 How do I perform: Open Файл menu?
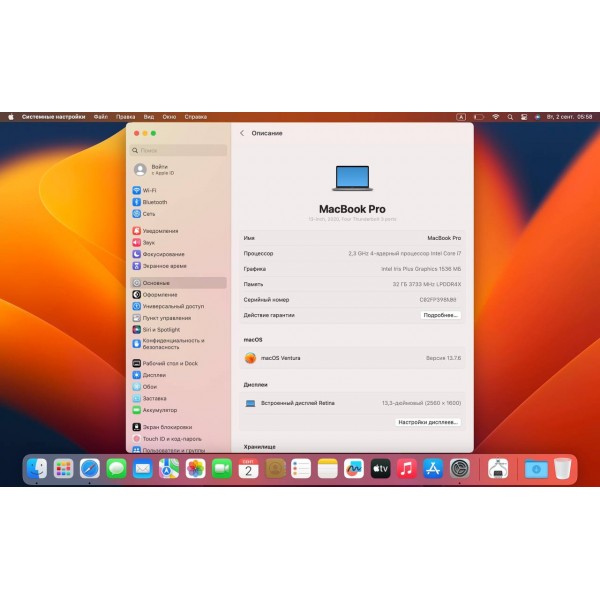click(x=101, y=117)
